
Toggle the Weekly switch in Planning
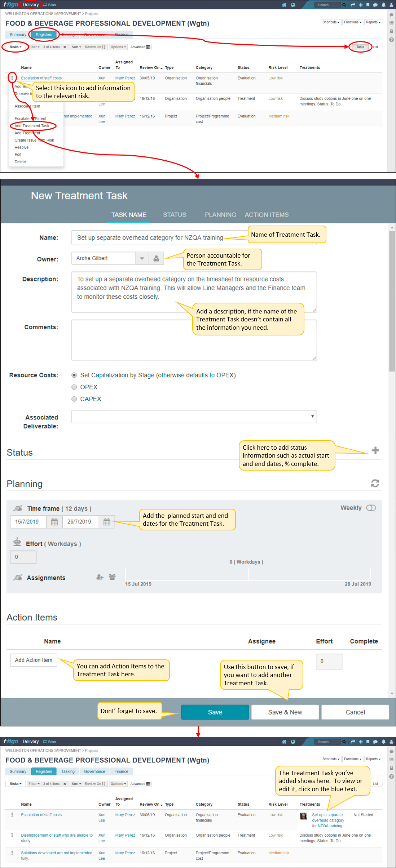tap(371, 508)
